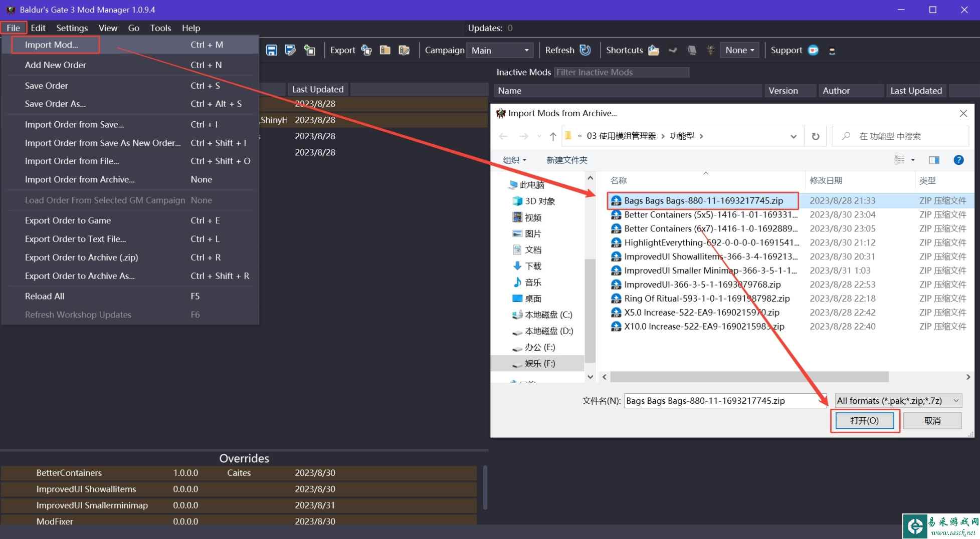
Task: Click the grey bug-like shortcut icon
Action: [x=710, y=50]
